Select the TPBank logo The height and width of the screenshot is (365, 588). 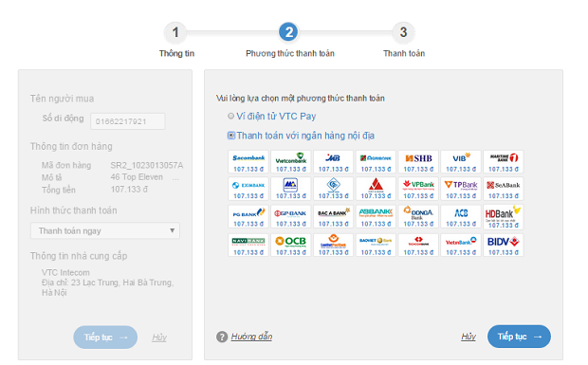coord(461,189)
